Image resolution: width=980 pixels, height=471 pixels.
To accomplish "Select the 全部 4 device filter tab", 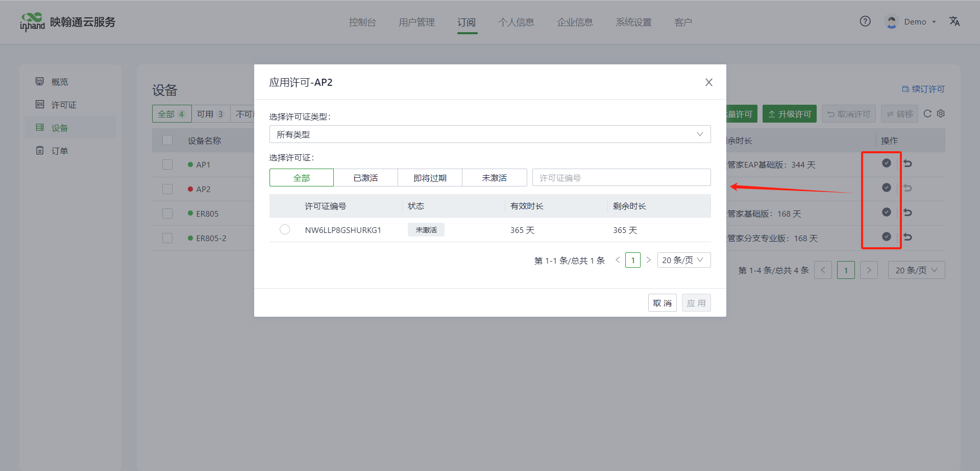I will [172, 114].
